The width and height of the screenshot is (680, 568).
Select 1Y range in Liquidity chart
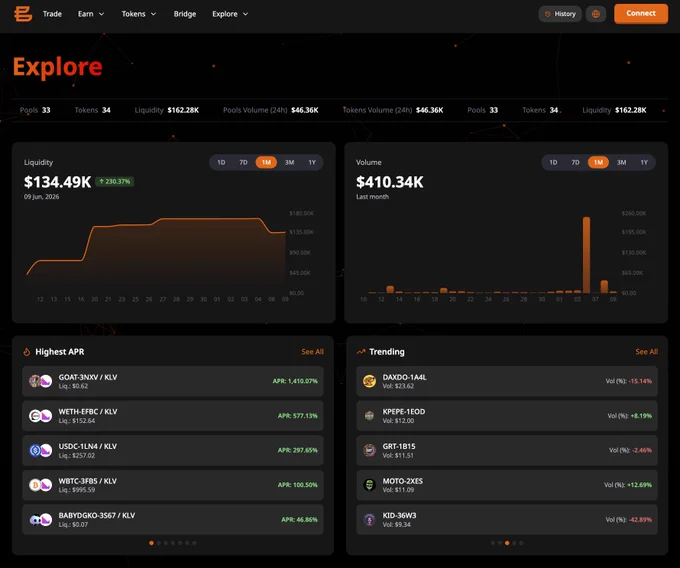click(x=312, y=162)
